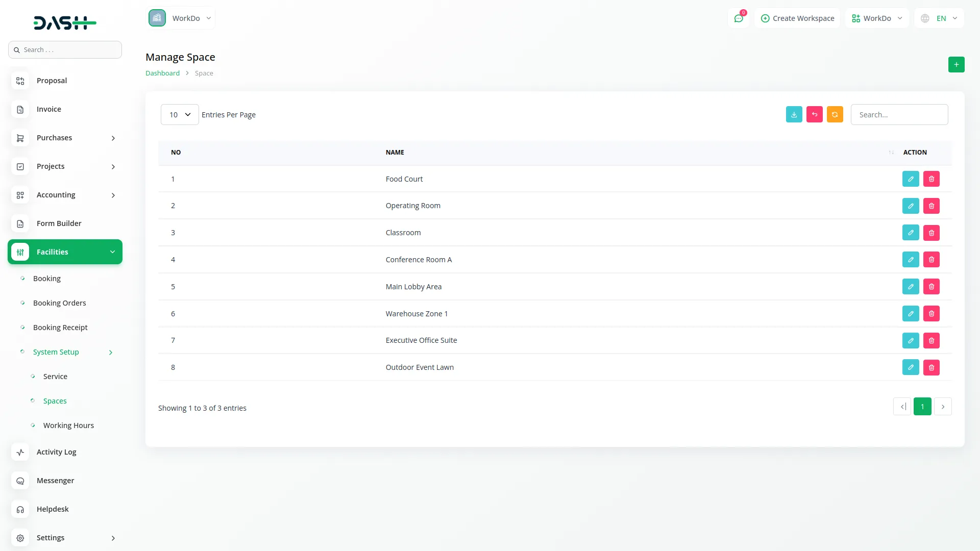Viewport: 980px width, 551px height.
Task: Click the orange refresh icon
Action: pos(835,115)
